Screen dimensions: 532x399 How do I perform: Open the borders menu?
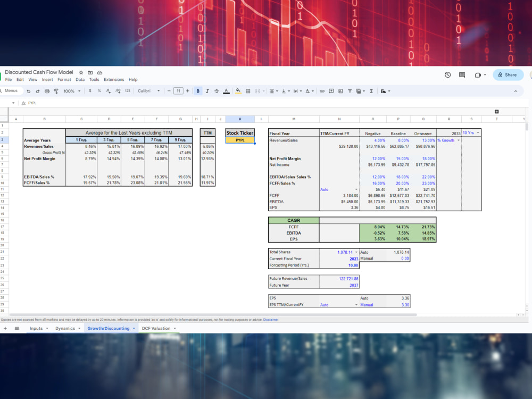[x=248, y=91]
